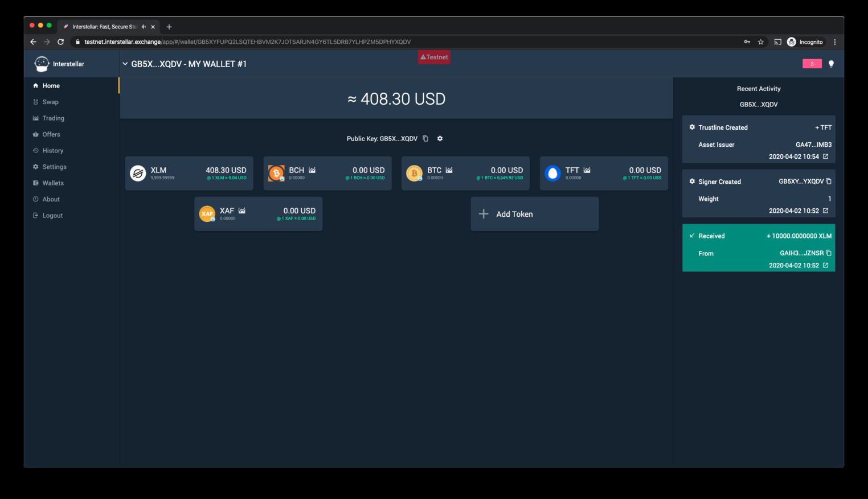This screenshot has width=868, height=499.
Task: Log out using the Logout link
Action: [x=52, y=216]
